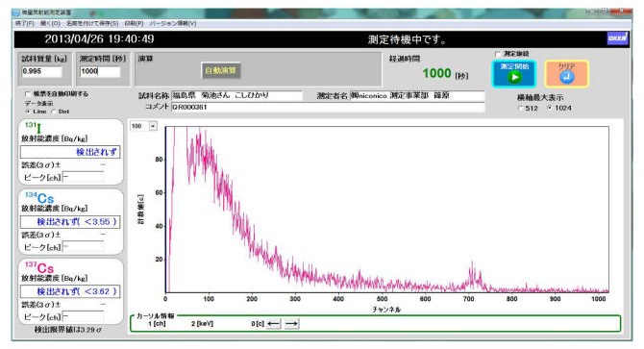Open the Y-axis scale dropdown showing 100
The height and width of the screenshot is (349, 644).
153,126
